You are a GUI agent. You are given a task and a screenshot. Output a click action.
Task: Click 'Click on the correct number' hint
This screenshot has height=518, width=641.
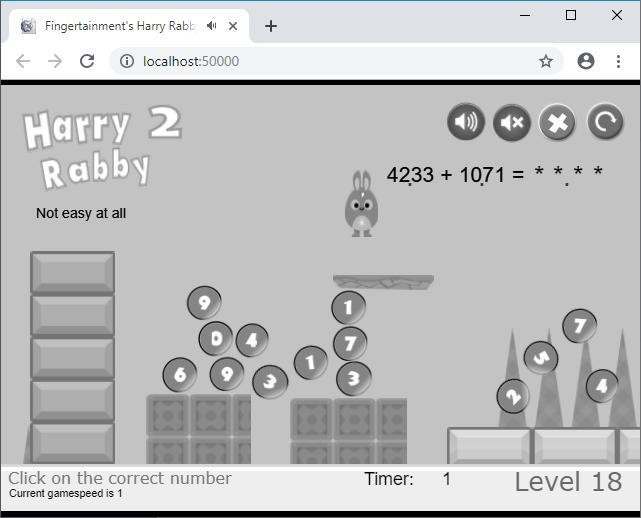120,478
